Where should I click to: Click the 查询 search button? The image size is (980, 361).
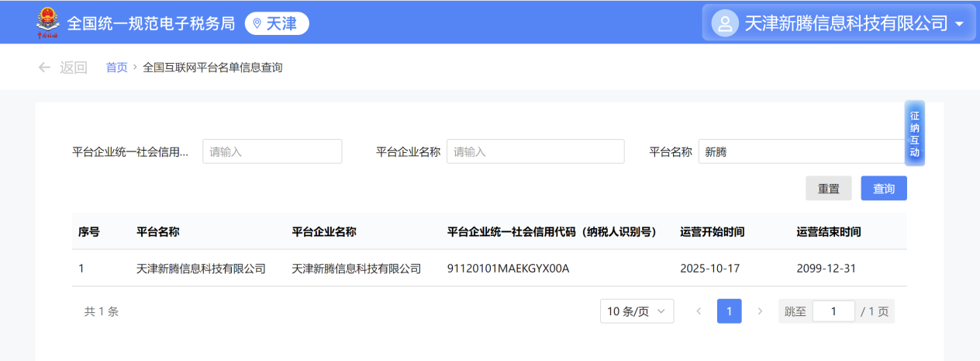(884, 189)
